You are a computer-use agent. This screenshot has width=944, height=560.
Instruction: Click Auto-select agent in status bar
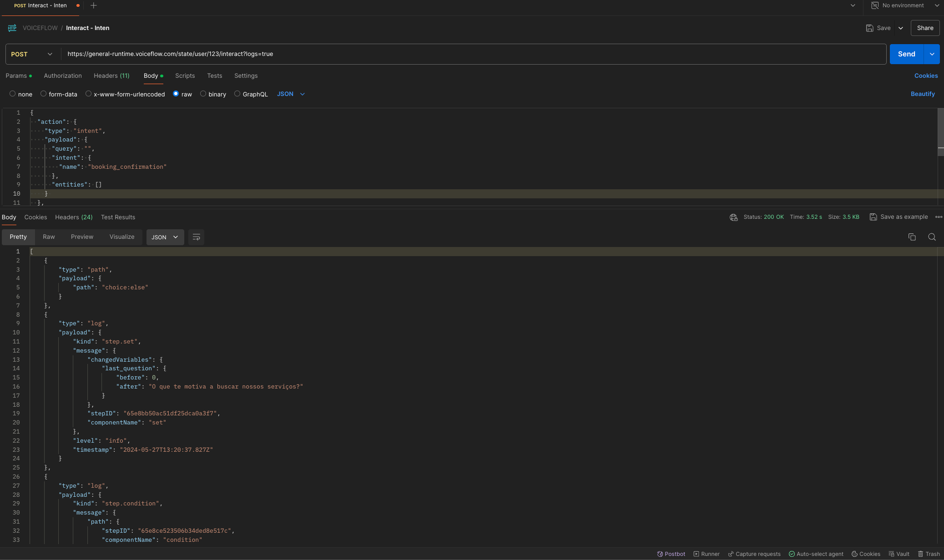pyautogui.click(x=816, y=554)
